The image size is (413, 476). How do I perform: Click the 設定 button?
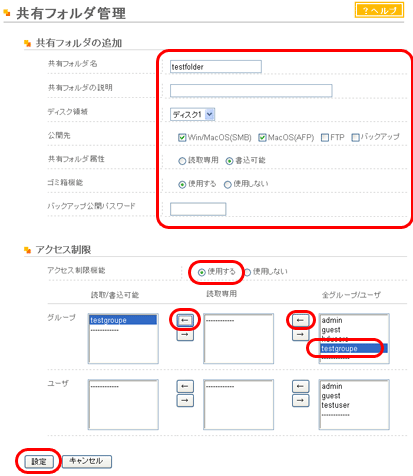39,461
